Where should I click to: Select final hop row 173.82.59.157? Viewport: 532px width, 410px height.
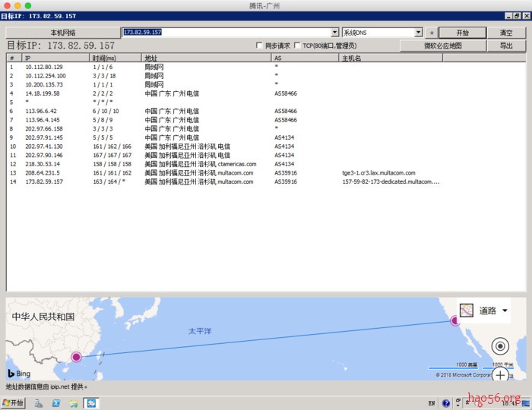click(x=266, y=181)
